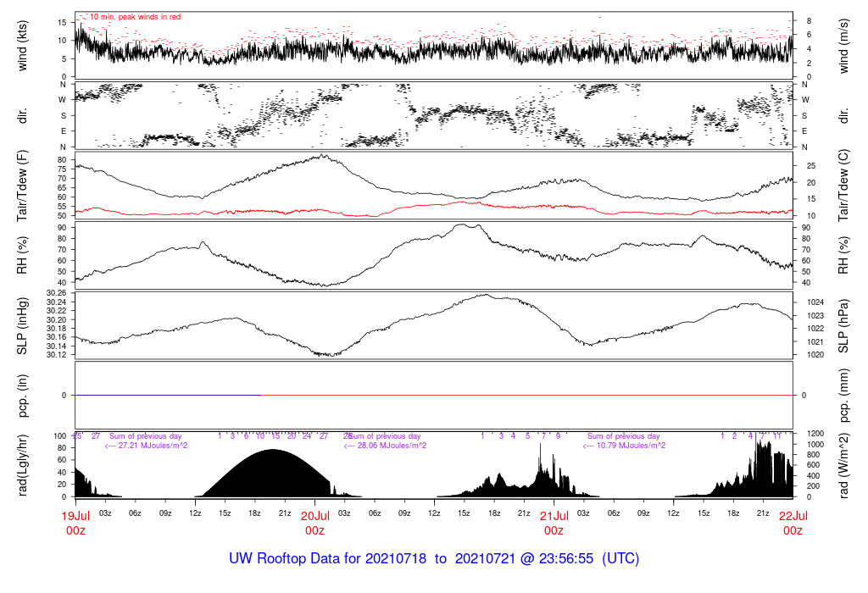868x593 pixels.
Task: Click the "1000" radiation tick value
Action: coord(815,444)
